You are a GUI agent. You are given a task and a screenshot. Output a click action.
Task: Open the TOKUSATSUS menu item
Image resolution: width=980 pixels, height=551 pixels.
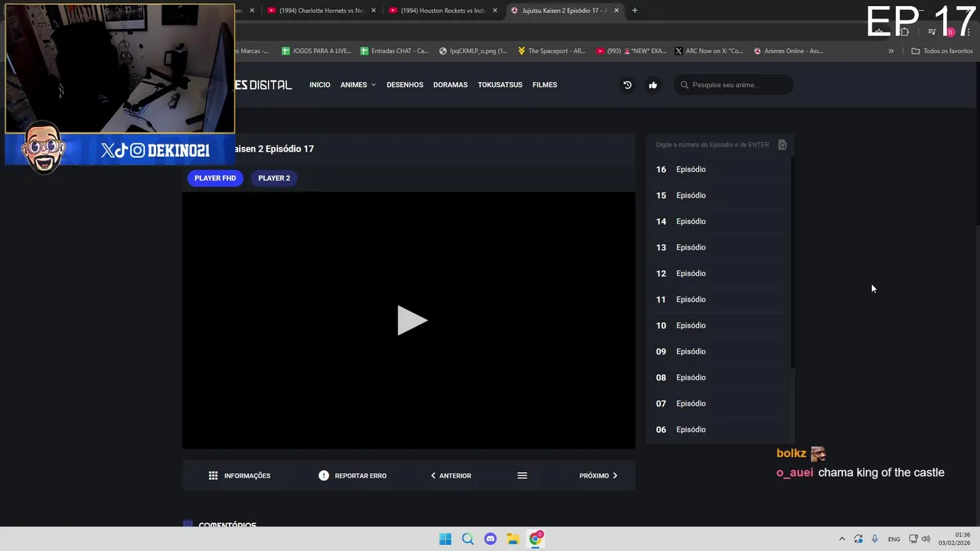tap(500, 85)
